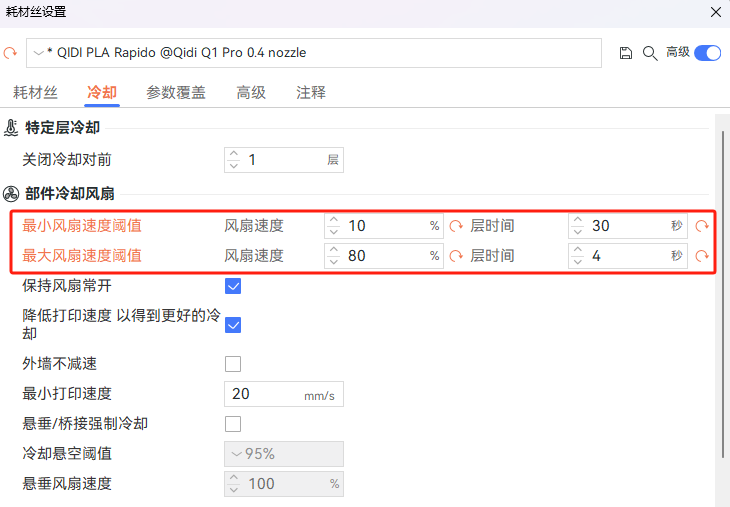Click the save preset floppy disk icon
The width and height of the screenshot is (730, 507).
coord(626,53)
